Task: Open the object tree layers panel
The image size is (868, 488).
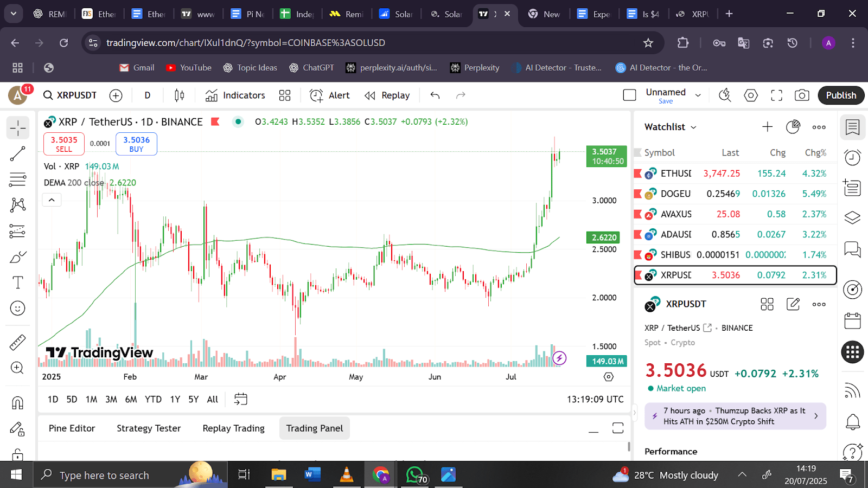Action: coord(853,217)
